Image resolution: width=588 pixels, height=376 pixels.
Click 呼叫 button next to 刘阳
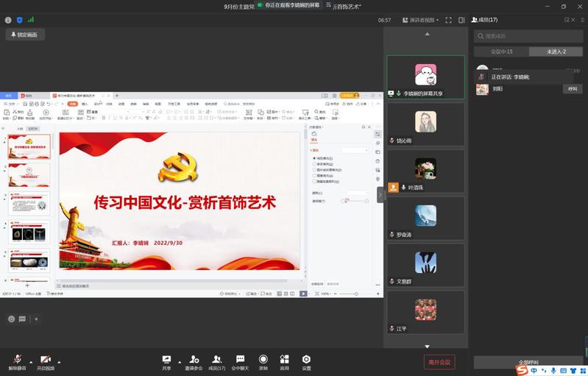coord(573,89)
